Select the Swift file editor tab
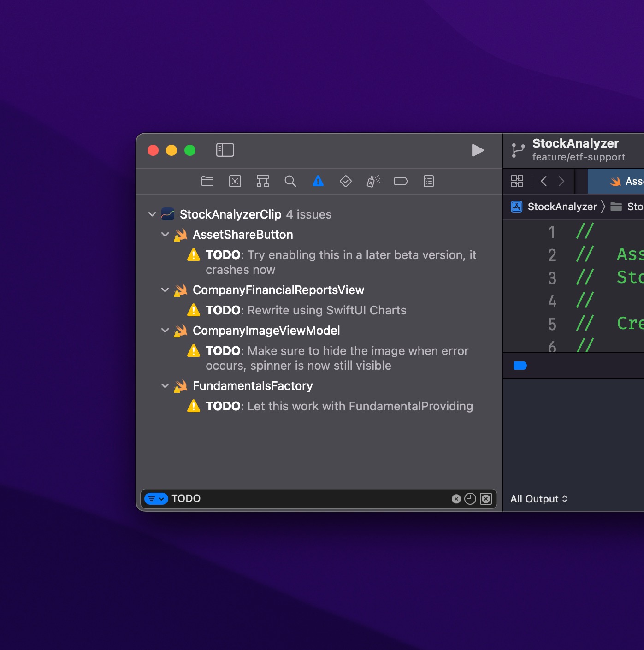The width and height of the screenshot is (644, 650). (x=616, y=181)
